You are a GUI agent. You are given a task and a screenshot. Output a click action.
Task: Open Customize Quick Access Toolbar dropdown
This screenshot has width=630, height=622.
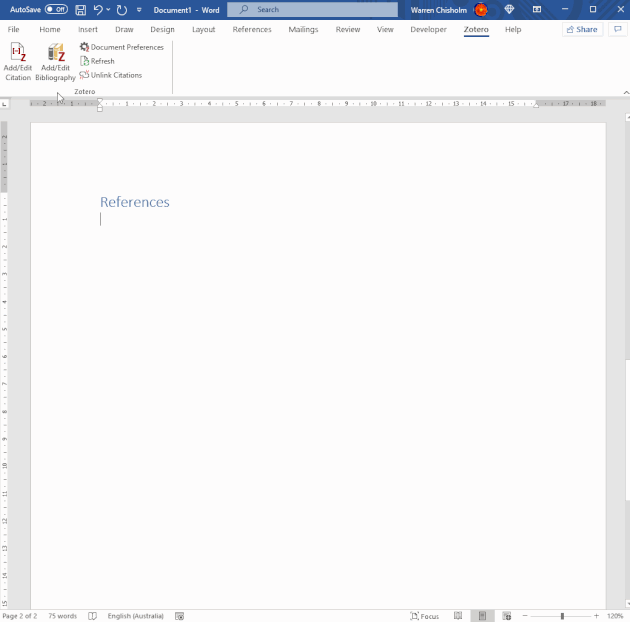click(x=139, y=10)
